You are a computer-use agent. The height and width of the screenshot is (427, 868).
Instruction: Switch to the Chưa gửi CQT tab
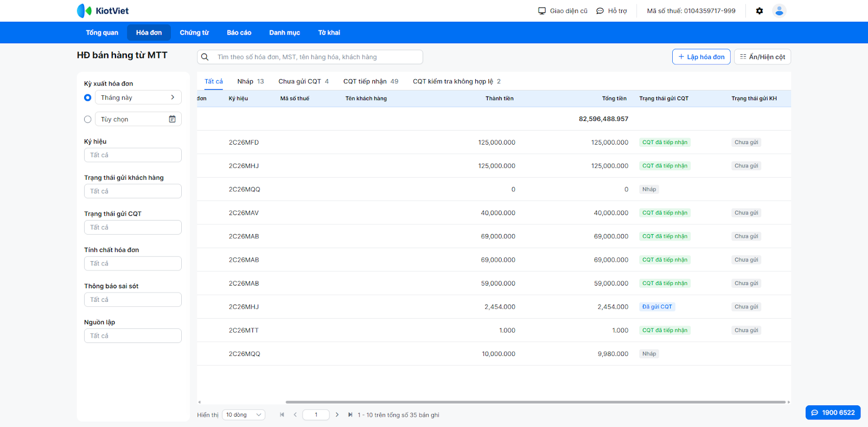click(303, 81)
